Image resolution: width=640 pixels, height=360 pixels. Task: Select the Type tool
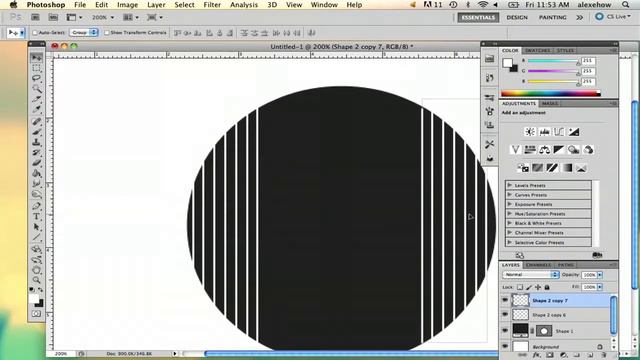click(x=36, y=216)
